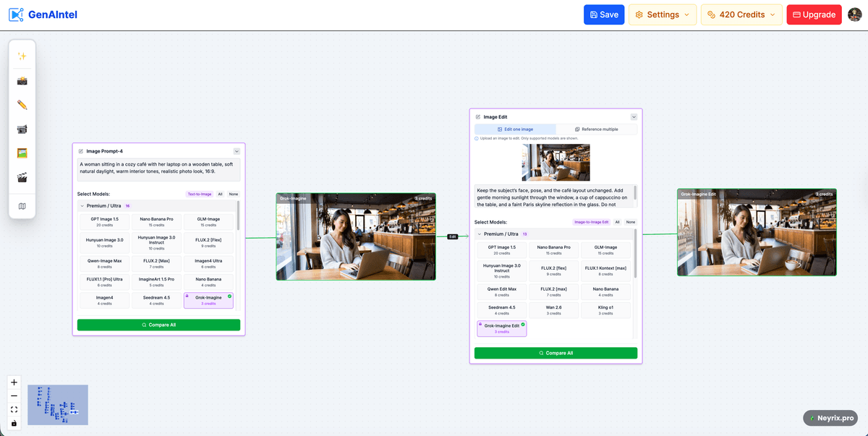This screenshot has height=436, width=868.
Task: Select the clapperboard tool in sidebar
Action: (x=22, y=177)
